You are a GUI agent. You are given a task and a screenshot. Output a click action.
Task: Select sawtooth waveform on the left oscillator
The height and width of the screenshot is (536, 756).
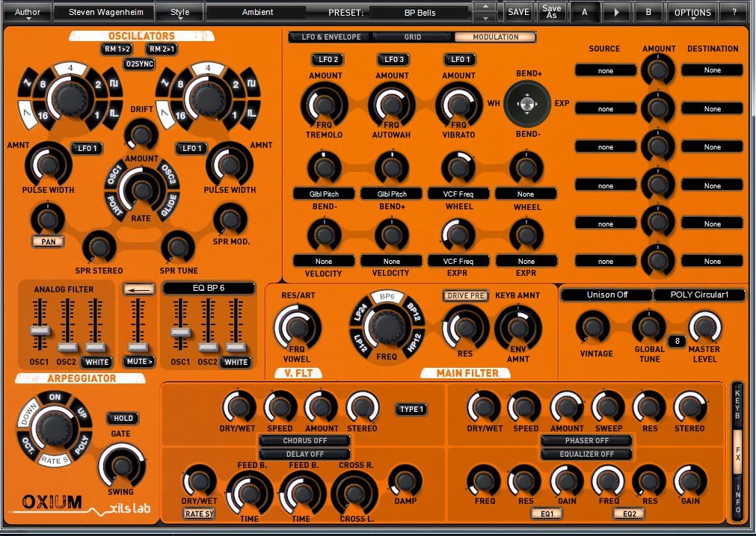tap(28, 82)
